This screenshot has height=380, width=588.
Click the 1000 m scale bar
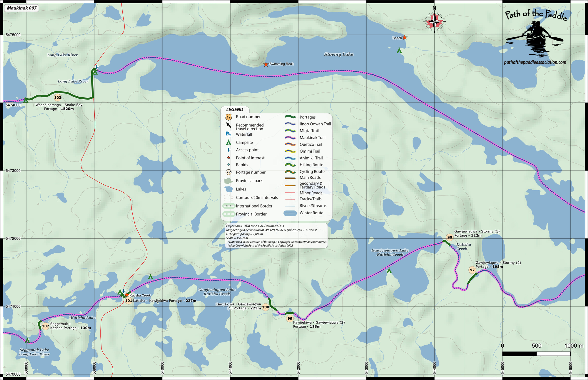point(536,354)
